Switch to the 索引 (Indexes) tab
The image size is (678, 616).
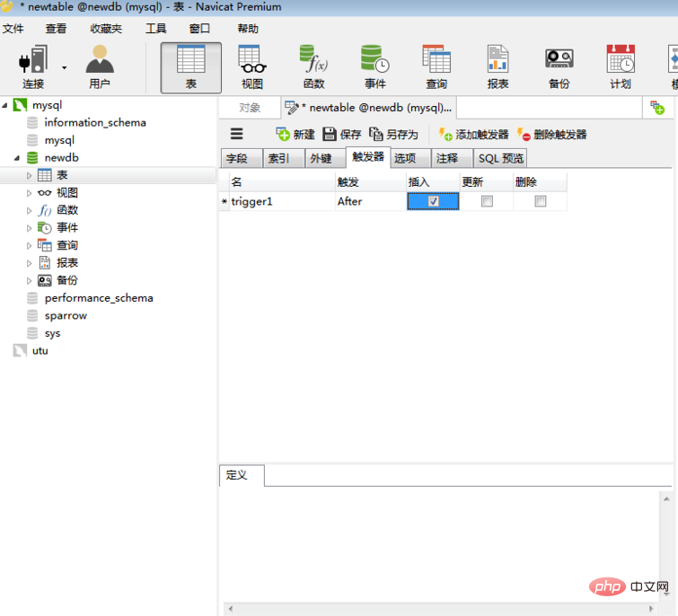[284, 158]
